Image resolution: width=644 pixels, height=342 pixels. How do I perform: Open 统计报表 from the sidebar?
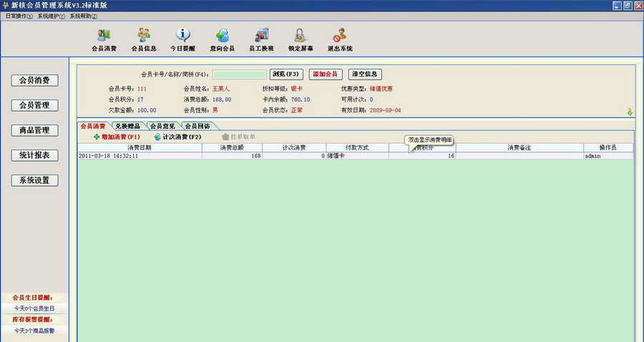35,155
